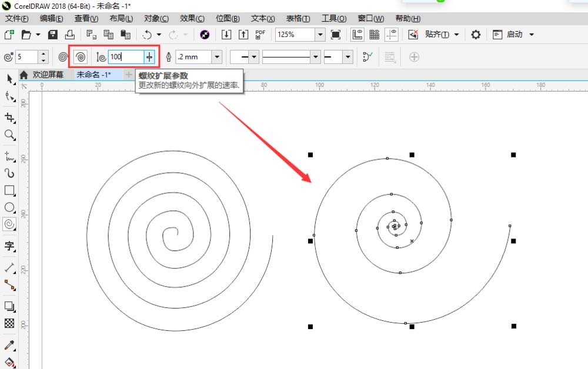Select the Pick tool in the toolbox

point(9,79)
